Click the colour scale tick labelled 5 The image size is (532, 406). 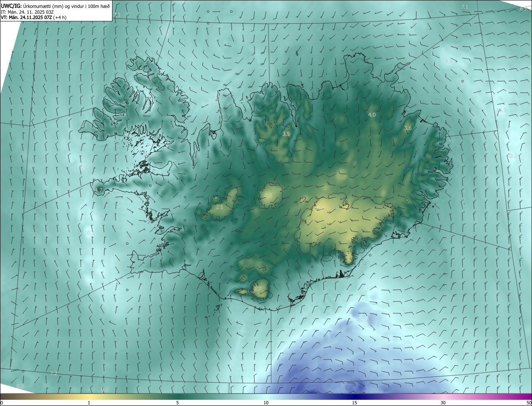177,403
